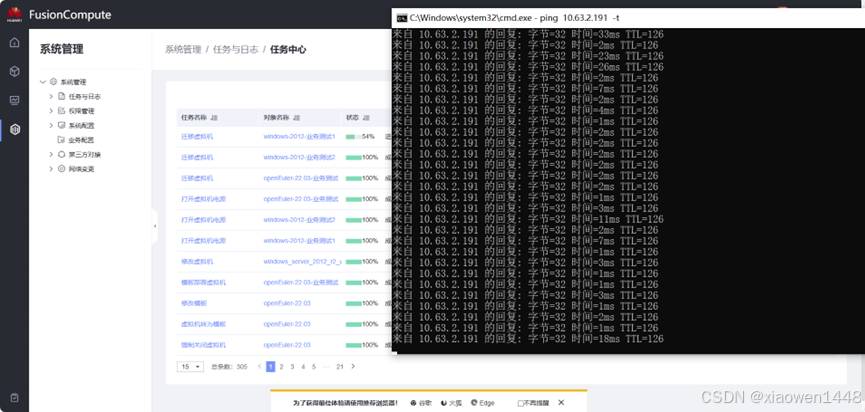Open the home icon in left sidebar
The width and height of the screenshot is (865, 412).
[x=14, y=43]
